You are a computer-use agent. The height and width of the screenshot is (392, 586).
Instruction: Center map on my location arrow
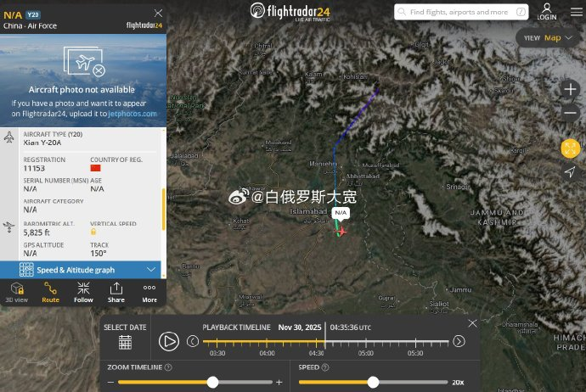tap(570, 171)
